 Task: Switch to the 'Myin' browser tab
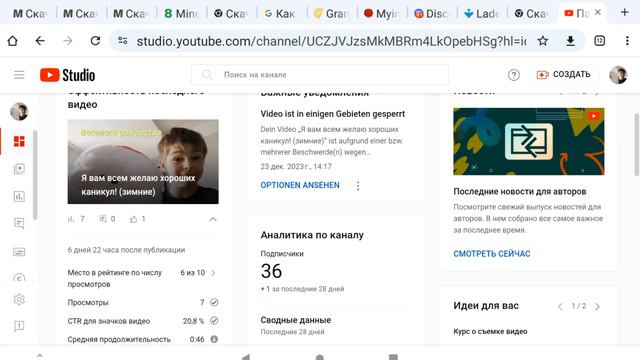click(x=381, y=13)
